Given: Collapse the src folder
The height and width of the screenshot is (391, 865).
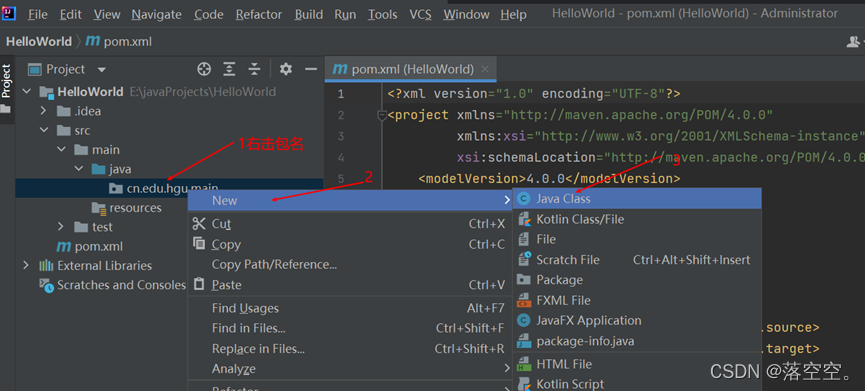Looking at the screenshot, I should (x=44, y=131).
